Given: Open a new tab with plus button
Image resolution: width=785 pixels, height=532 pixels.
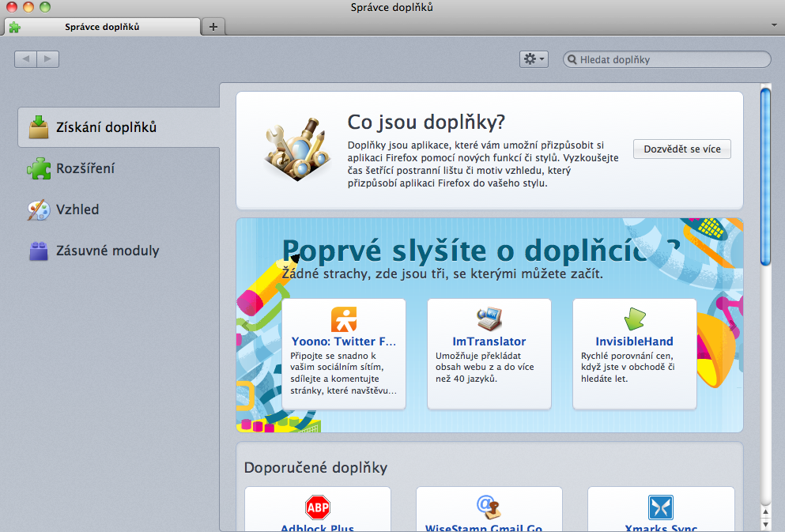Looking at the screenshot, I should tap(213, 26).
